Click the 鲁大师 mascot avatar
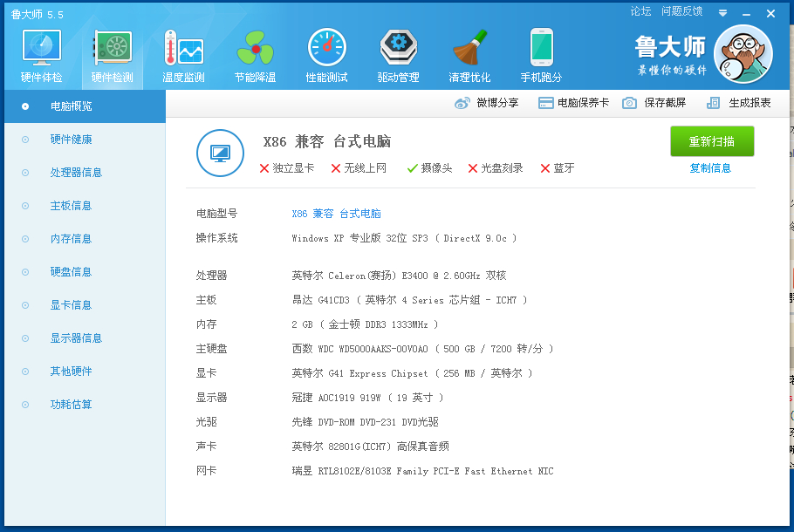Viewport: 794px width, 532px height. 743,54
